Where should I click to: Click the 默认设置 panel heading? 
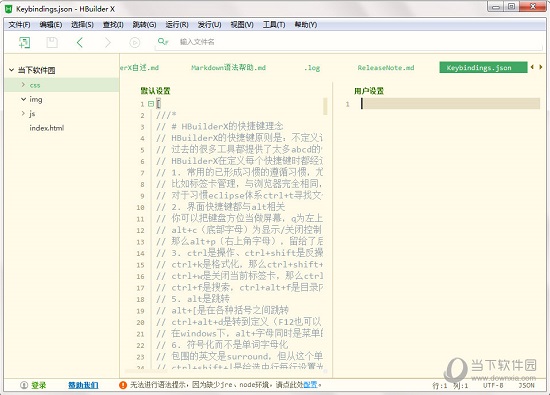155,91
